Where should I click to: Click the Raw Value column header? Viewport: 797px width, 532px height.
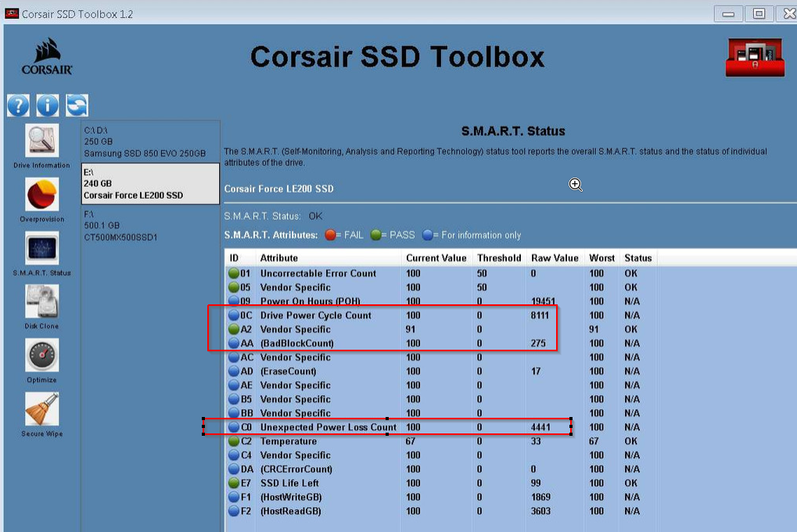pos(555,258)
